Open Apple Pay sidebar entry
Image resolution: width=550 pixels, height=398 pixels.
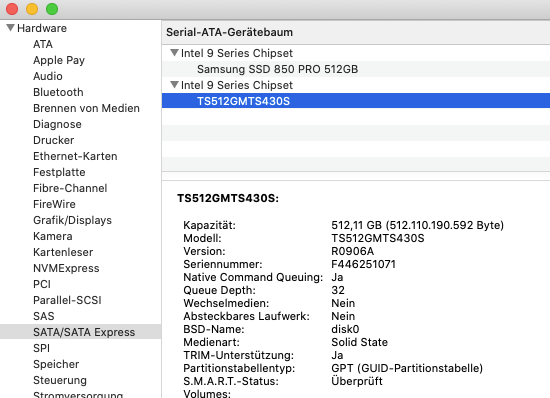tap(59, 60)
